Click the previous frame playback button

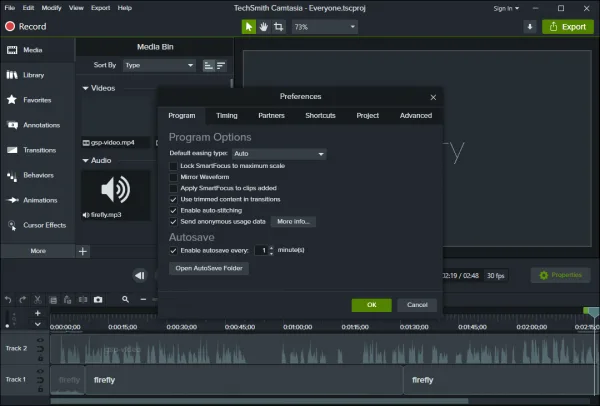pos(140,276)
